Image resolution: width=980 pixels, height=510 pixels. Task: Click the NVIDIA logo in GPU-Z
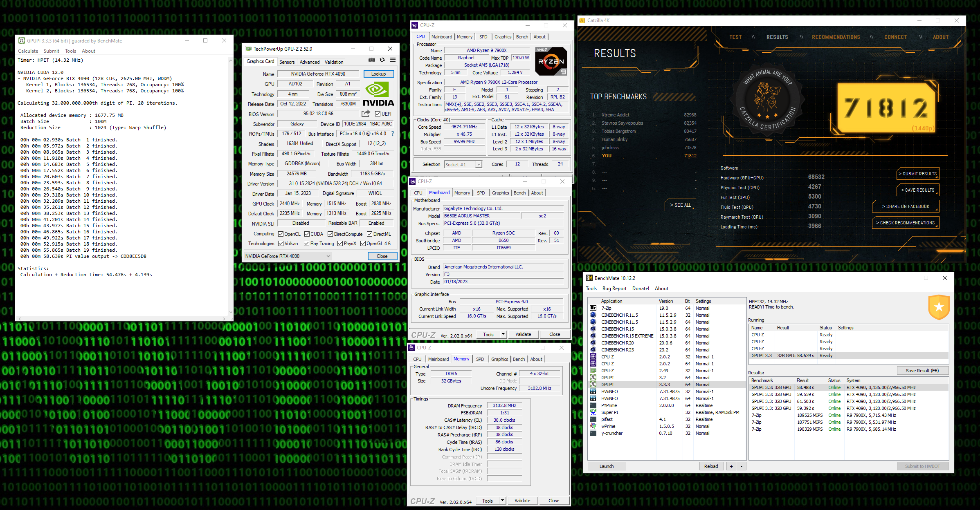tap(379, 94)
